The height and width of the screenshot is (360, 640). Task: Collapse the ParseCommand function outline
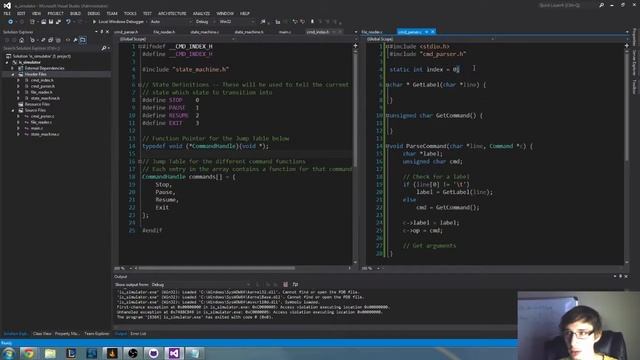tap(387, 146)
